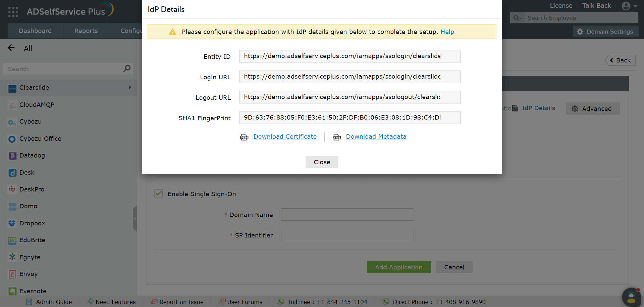Select the Dropbox app icon
The height and width of the screenshot is (307, 644).
click(x=12, y=223)
